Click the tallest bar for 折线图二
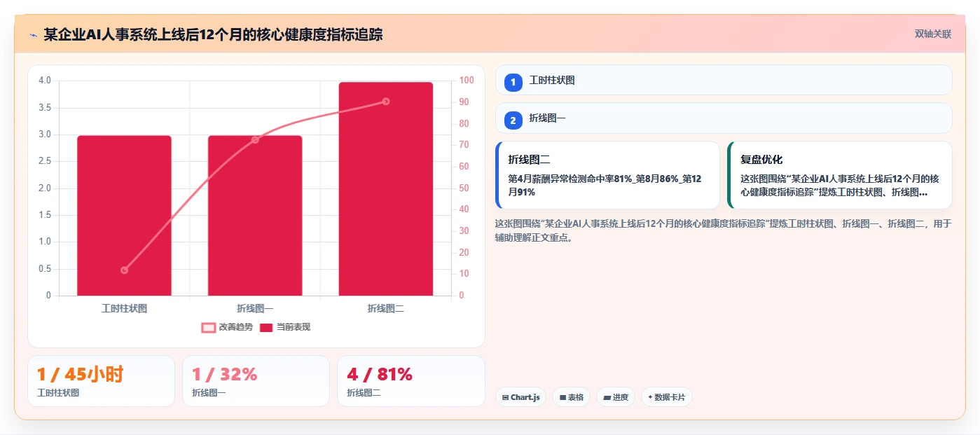This screenshot has width=980, height=435. (x=386, y=189)
